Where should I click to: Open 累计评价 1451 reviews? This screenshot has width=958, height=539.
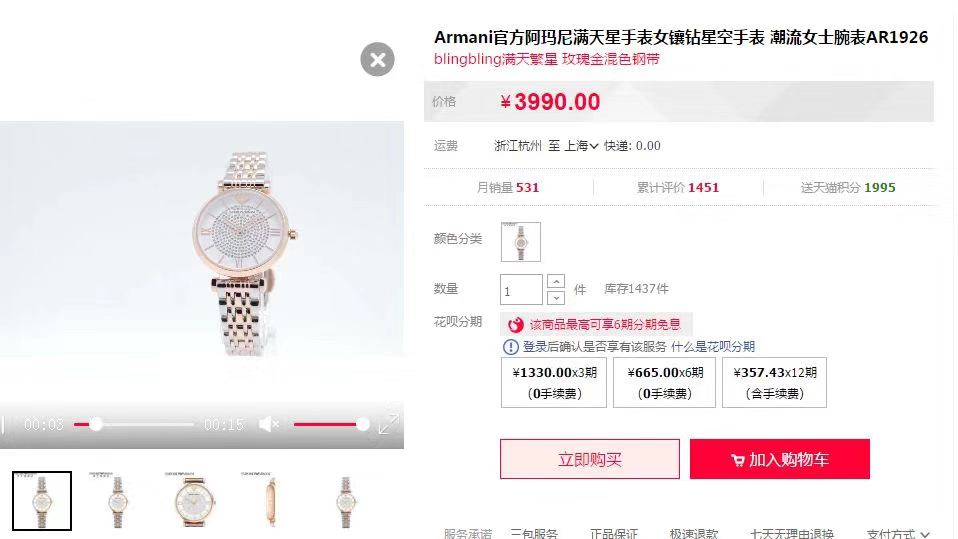pyautogui.click(x=678, y=188)
